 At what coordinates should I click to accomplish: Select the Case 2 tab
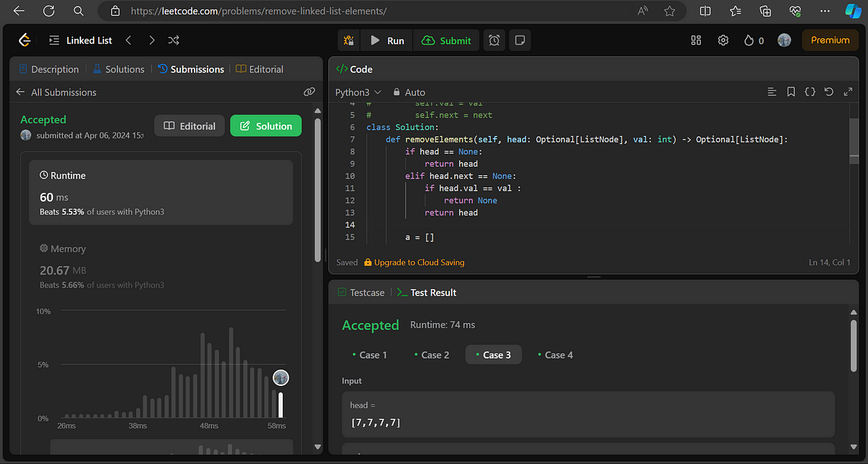pyautogui.click(x=430, y=355)
